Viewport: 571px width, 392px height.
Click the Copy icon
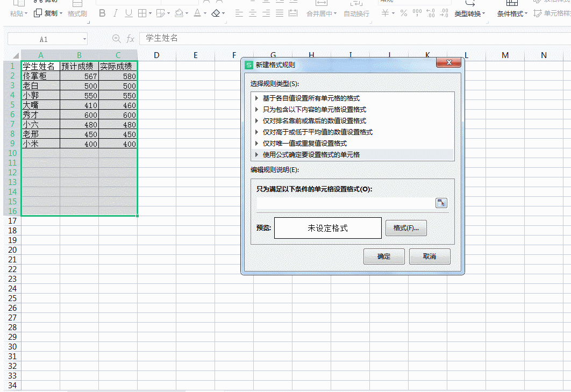pyautogui.click(x=38, y=13)
